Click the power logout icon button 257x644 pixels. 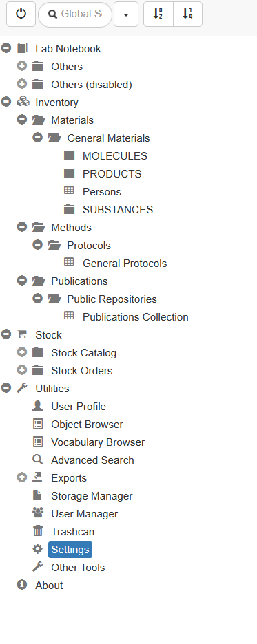click(x=21, y=14)
